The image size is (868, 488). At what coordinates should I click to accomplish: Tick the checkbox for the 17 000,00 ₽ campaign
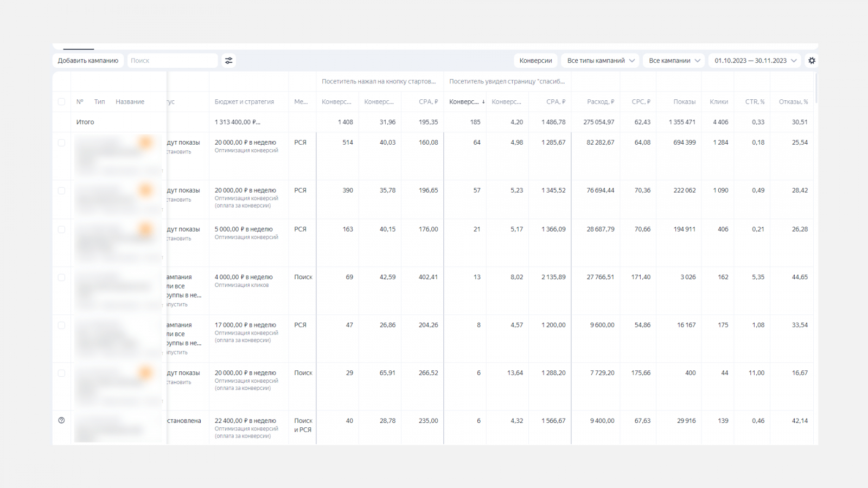pyautogui.click(x=61, y=325)
